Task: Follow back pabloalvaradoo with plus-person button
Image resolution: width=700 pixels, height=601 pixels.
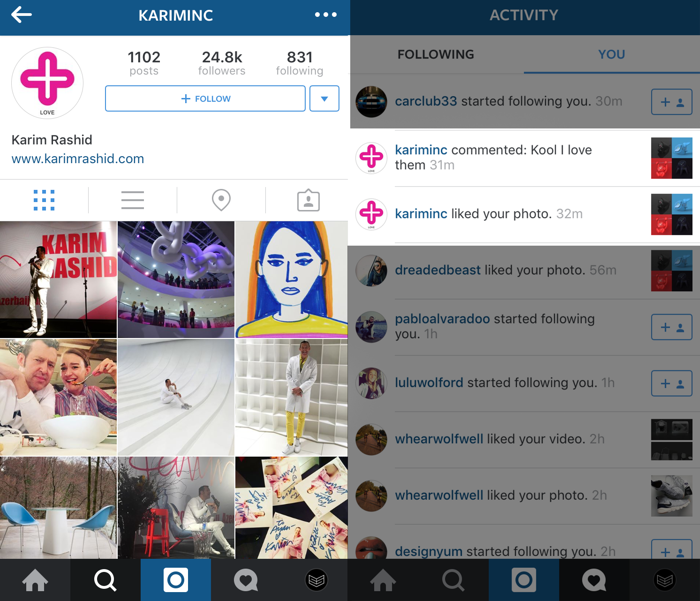Action: click(x=672, y=327)
